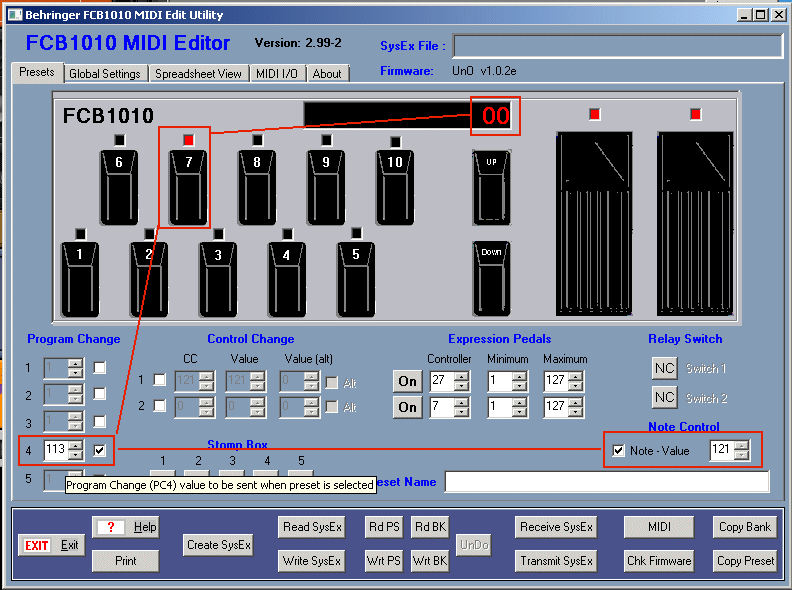The height and width of the screenshot is (590, 792).
Task: Enable Program Change 3 checkbox
Action: 100,421
